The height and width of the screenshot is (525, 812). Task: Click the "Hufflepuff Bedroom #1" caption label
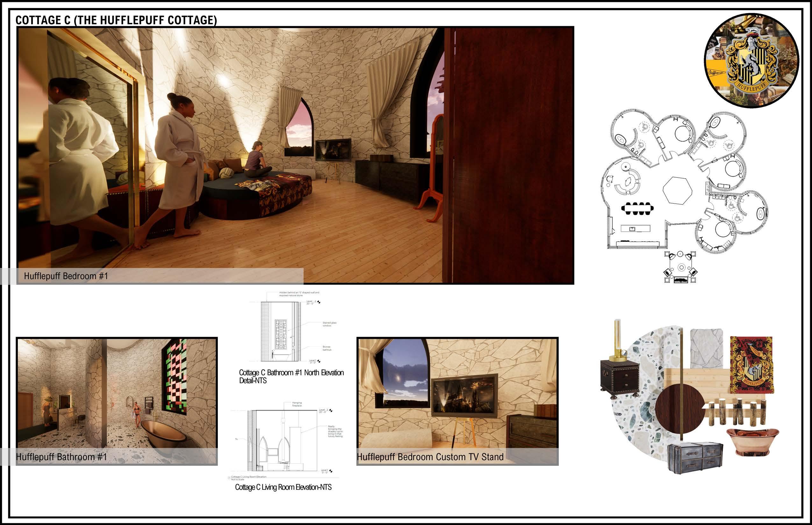tap(66, 276)
